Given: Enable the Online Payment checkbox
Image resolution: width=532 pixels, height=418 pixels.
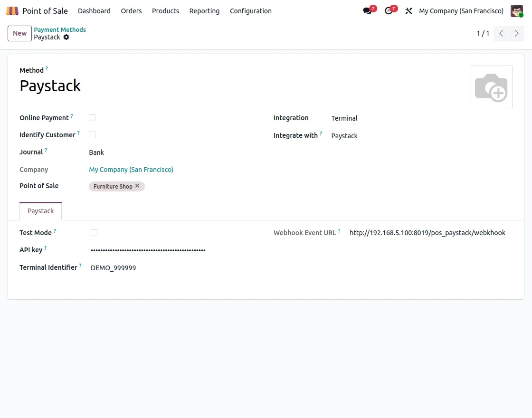Looking at the screenshot, I should pos(92,118).
